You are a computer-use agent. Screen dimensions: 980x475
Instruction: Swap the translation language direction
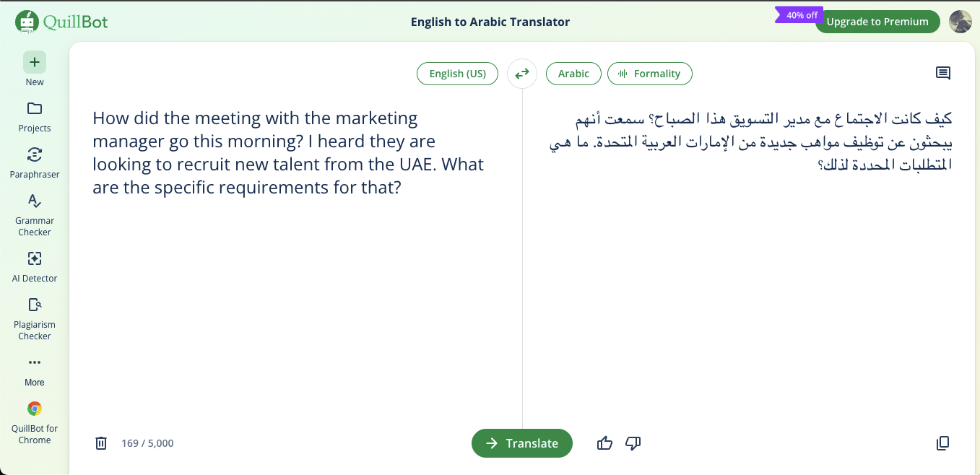point(521,73)
